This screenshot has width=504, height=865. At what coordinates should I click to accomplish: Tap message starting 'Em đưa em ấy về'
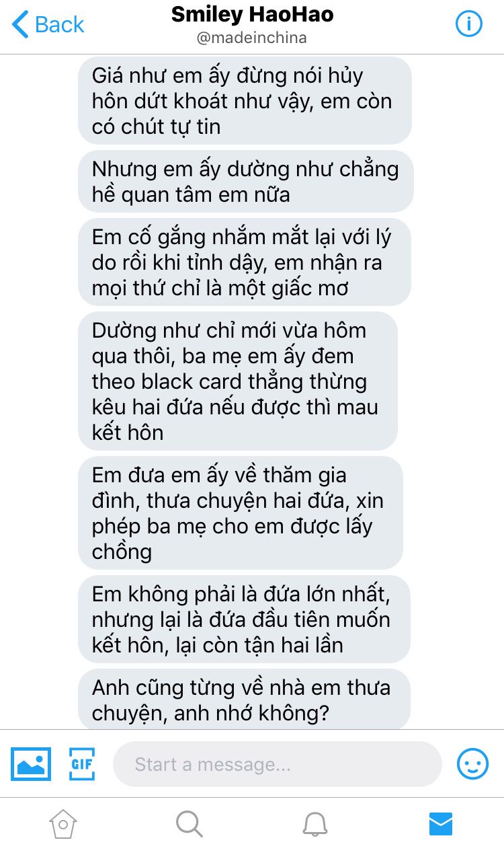241,513
